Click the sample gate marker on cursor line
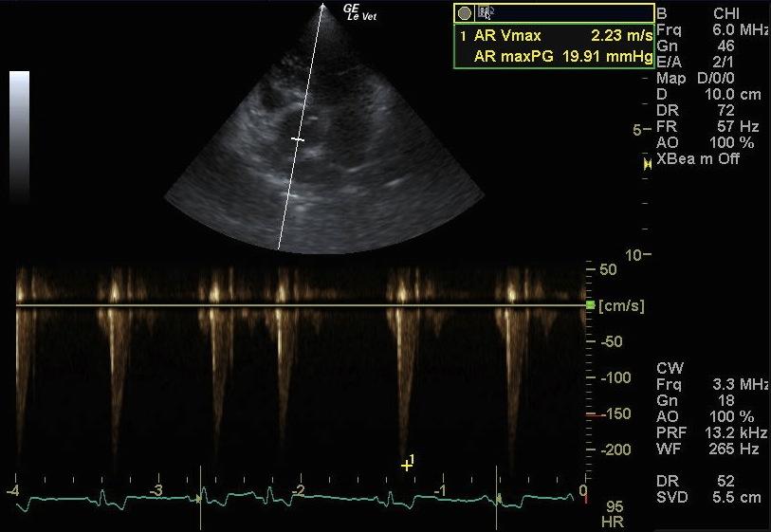 click(x=298, y=139)
